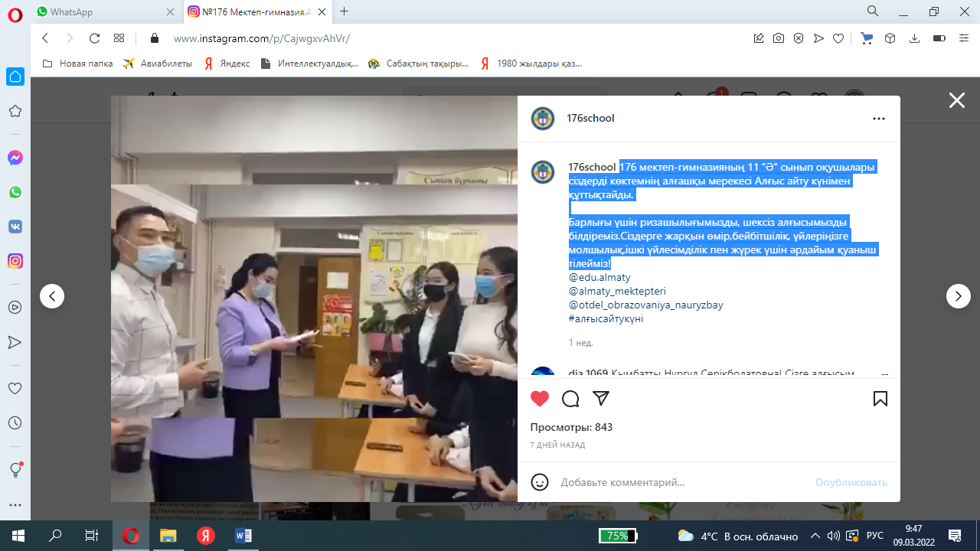This screenshot has width=980, height=551.
Task: Open Messenger in the Opera sidebar
Action: (15, 158)
